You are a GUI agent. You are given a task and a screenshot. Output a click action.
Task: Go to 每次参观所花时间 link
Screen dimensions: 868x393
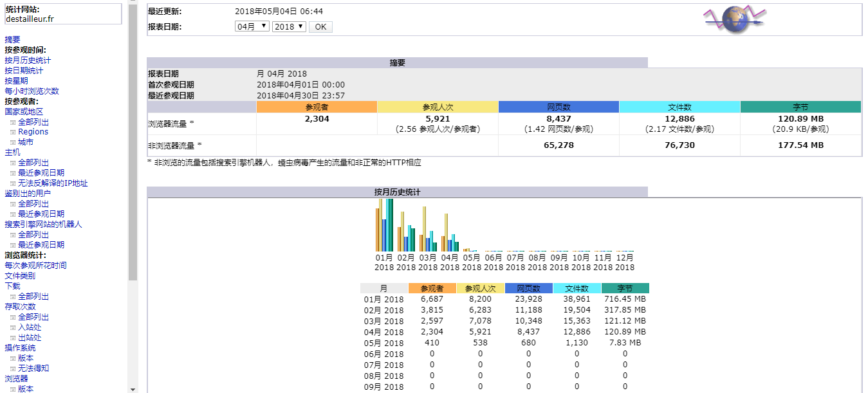point(35,266)
